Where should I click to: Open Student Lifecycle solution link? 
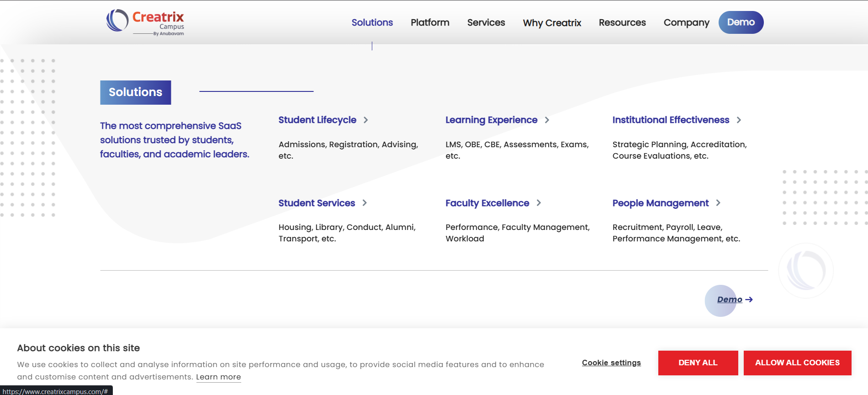[318, 120]
